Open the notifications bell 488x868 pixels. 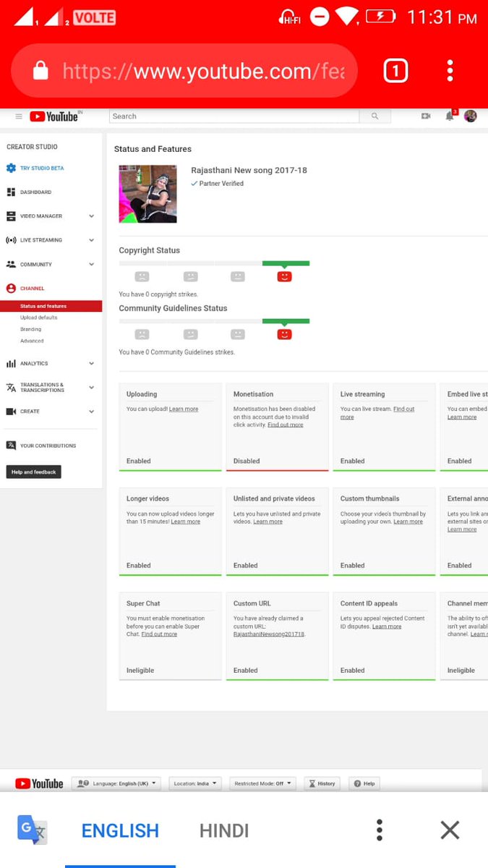click(x=450, y=116)
